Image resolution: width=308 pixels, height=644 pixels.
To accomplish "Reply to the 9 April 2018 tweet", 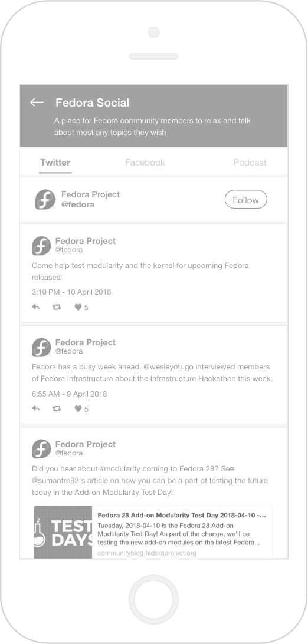I will coord(36,409).
